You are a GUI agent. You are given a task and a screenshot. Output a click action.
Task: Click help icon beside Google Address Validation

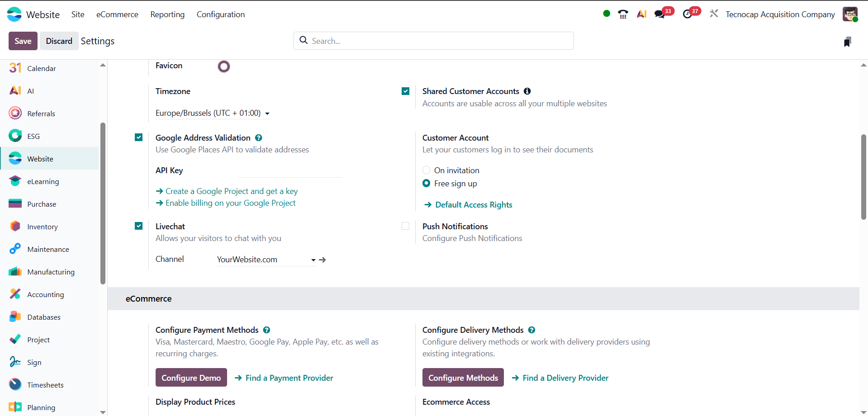tap(259, 138)
